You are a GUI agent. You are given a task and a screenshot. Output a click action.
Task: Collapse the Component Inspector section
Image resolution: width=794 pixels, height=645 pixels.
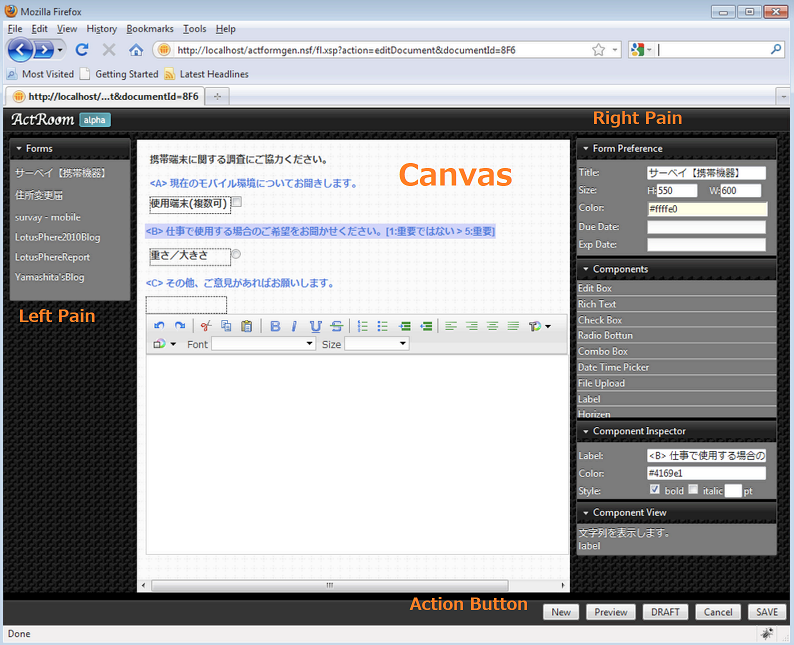(x=586, y=431)
